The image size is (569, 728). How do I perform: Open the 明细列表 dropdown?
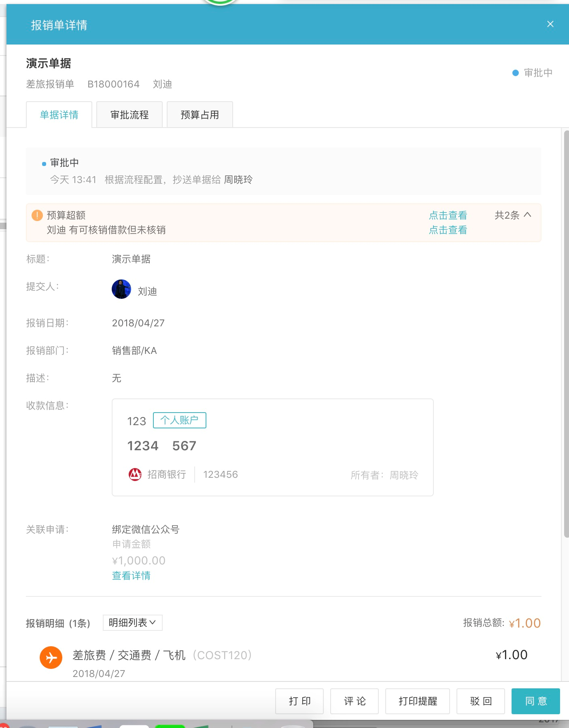coord(133,623)
